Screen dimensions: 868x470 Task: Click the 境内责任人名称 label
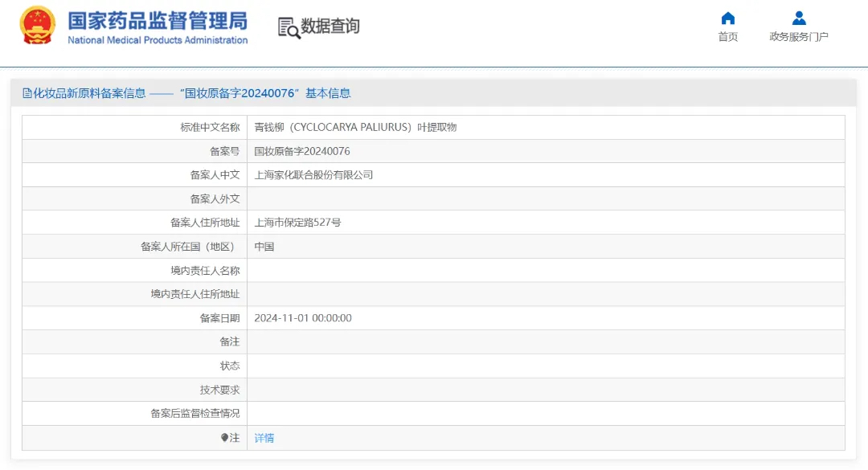(x=205, y=270)
